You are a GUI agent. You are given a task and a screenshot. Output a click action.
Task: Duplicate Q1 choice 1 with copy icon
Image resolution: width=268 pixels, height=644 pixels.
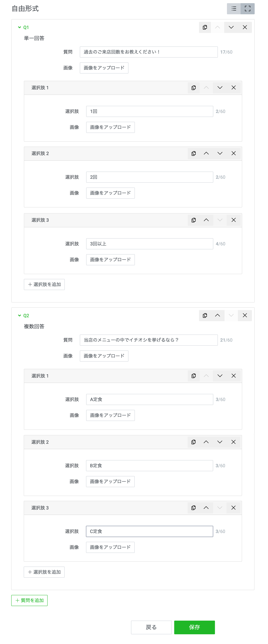click(x=193, y=87)
